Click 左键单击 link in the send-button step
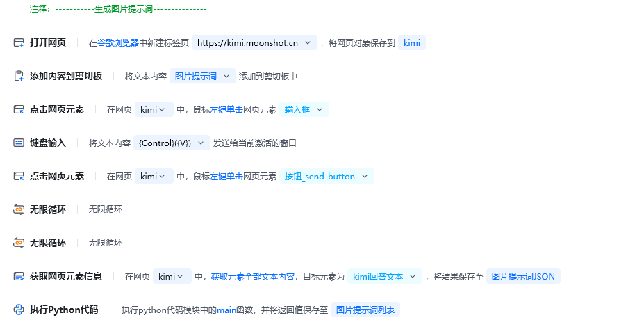The image size is (644, 329). (226, 176)
